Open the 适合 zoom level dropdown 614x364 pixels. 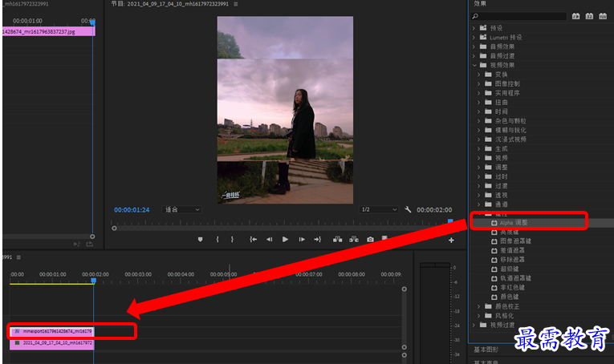point(181,209)
